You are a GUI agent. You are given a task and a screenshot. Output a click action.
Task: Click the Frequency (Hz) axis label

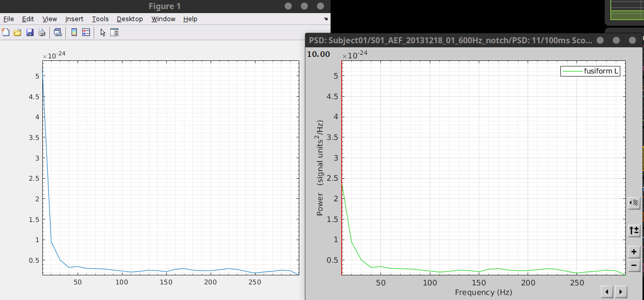pos(483,292)
